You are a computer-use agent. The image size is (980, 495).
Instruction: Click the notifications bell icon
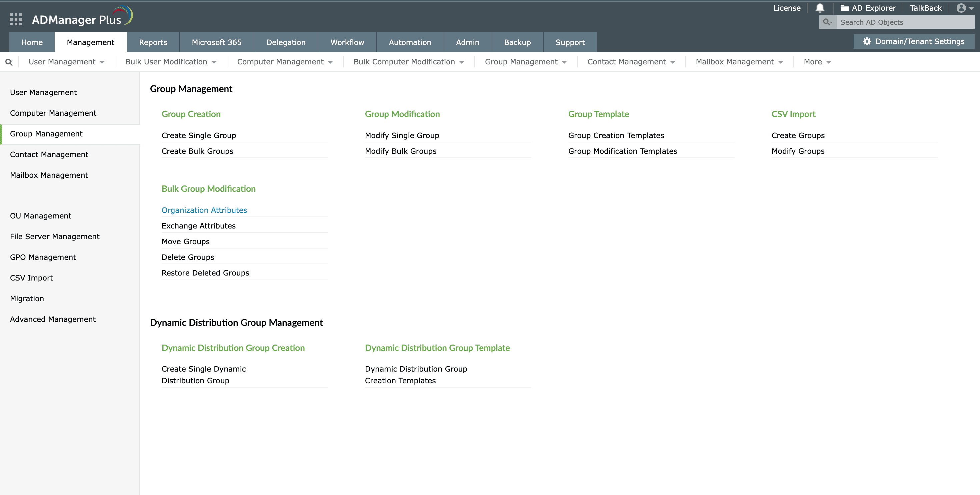[x=820, y=8]
